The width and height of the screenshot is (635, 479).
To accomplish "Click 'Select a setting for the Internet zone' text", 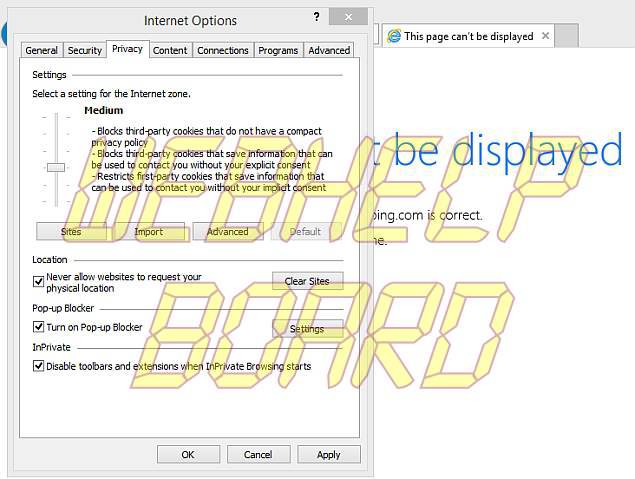I will (x=111, y=94).
